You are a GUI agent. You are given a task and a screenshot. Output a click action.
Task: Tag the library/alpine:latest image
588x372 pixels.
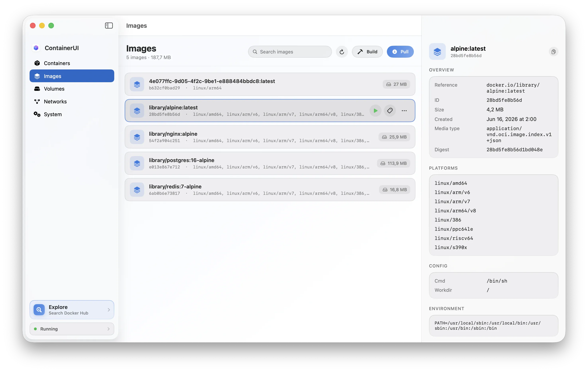[x=390, y=111]
